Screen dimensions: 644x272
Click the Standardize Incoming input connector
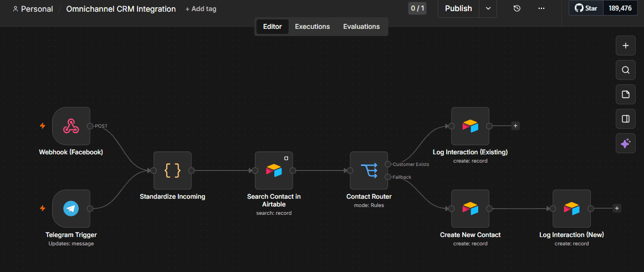[x=154, y=170]
